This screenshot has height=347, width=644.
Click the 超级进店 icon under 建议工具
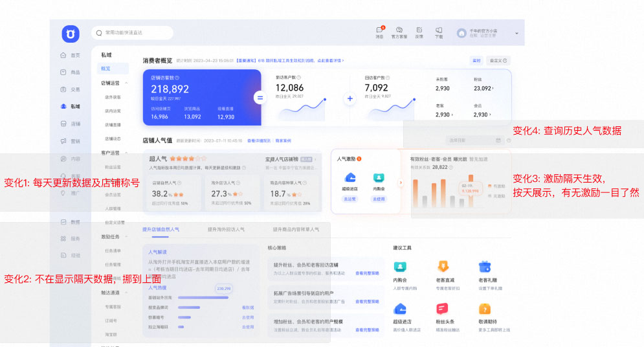tap(400, 309)
